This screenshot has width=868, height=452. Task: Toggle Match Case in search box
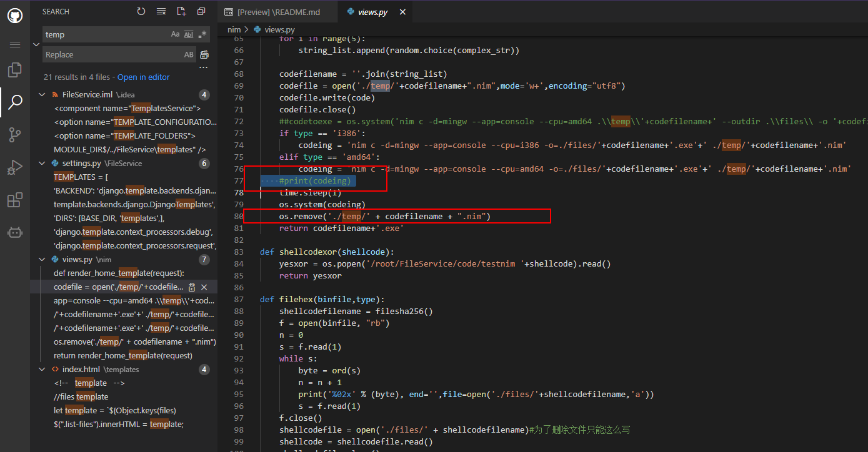(176, 35)
